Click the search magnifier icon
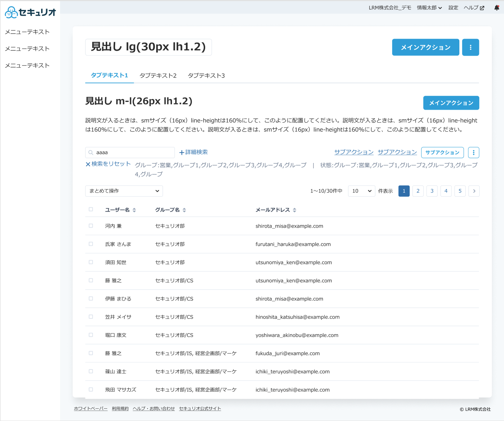This screenshot has height=421, width=504. coord(91,153)
